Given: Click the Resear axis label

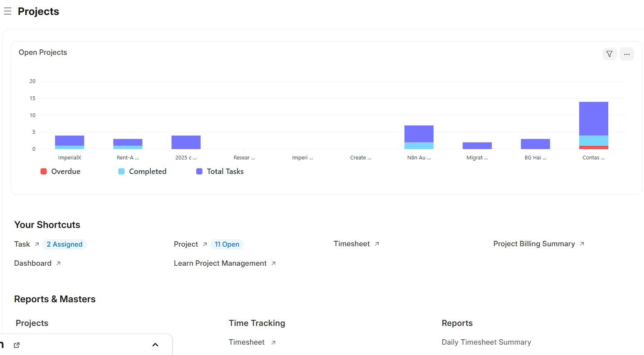Looking at the screenshot, I should click(x=244, y=158).
